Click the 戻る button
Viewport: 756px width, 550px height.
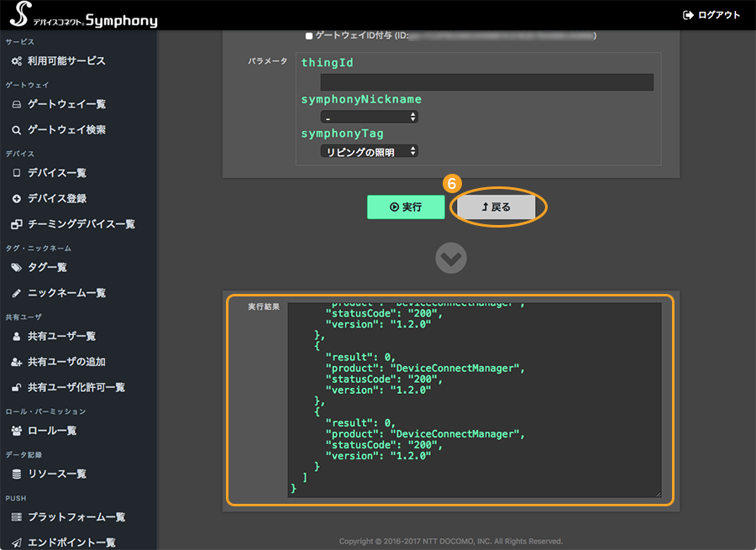coord(496,207)
